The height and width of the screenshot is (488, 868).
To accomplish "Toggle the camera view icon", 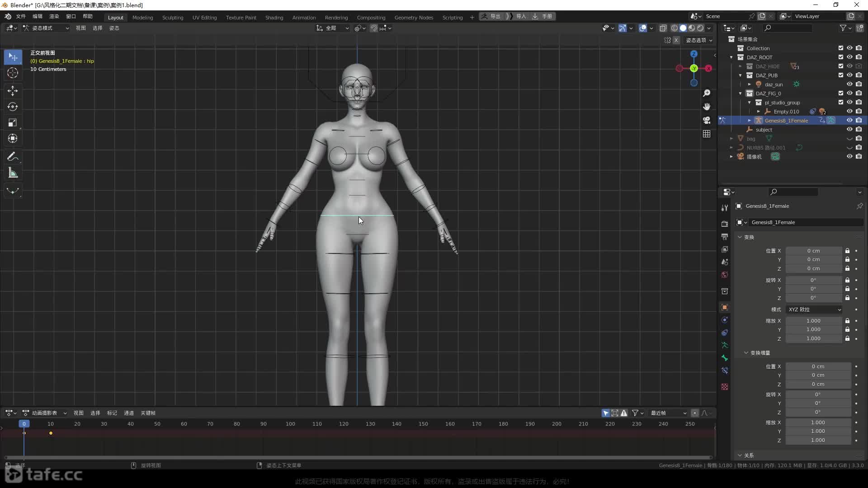I will pyautogui.click(x=707, y=120).
